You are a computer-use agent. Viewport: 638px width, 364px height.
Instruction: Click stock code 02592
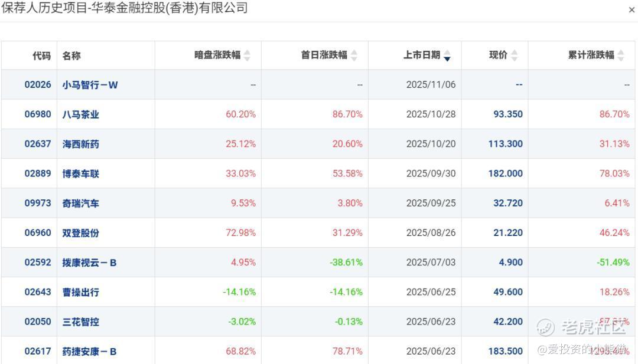coord(38,263)
